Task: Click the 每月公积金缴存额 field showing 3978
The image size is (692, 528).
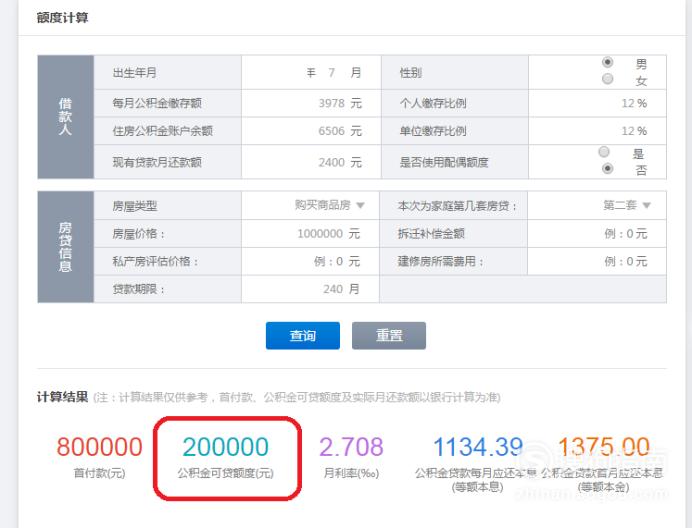Action: pos(311,103)
